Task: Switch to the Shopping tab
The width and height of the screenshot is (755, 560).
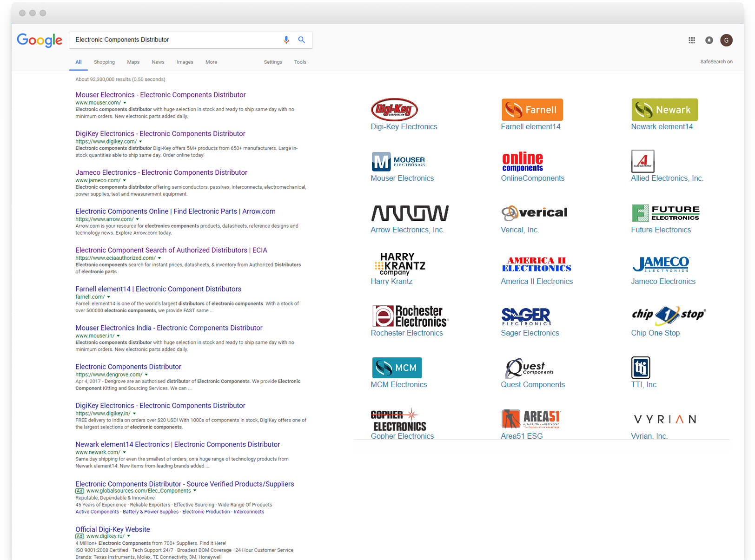Action: [104, 62]
